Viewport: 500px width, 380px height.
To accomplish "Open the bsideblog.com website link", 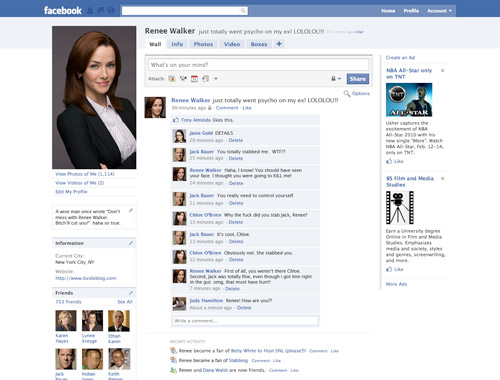I will point(86,278).
